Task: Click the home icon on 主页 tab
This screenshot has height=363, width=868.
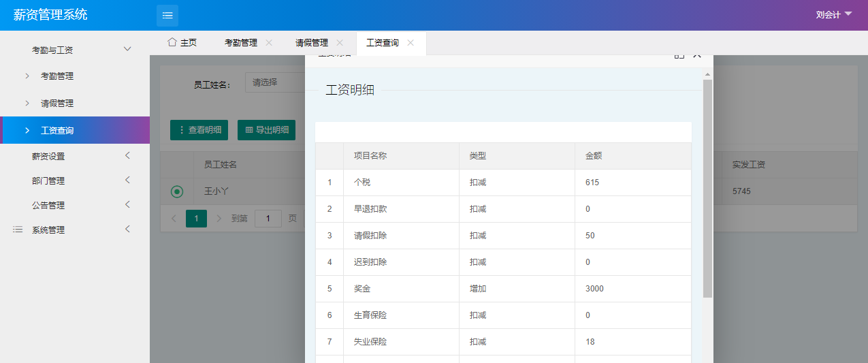Action: coord(172,42)
